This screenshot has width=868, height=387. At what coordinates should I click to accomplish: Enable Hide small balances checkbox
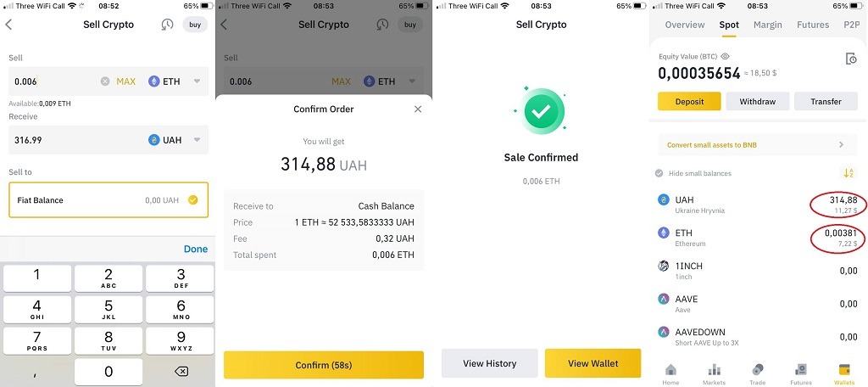point(659,173)
